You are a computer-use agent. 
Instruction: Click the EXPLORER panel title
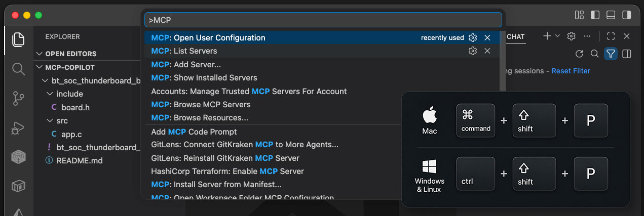[x=63, y=37]
